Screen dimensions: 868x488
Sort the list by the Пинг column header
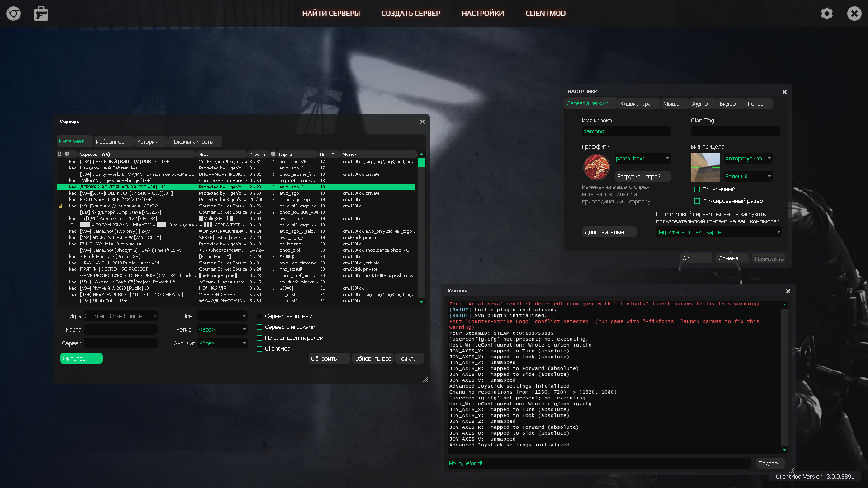point(329,154)
